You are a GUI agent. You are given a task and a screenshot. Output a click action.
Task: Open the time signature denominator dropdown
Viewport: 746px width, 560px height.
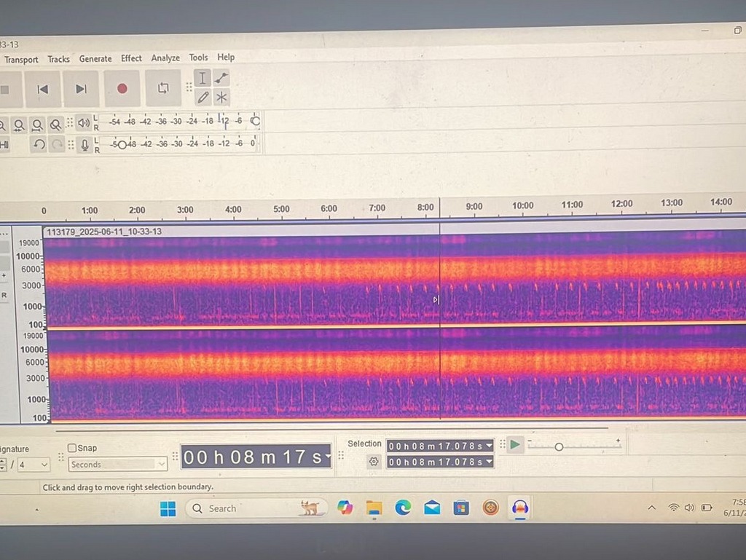pyautogui.click(x=44, y=465)
